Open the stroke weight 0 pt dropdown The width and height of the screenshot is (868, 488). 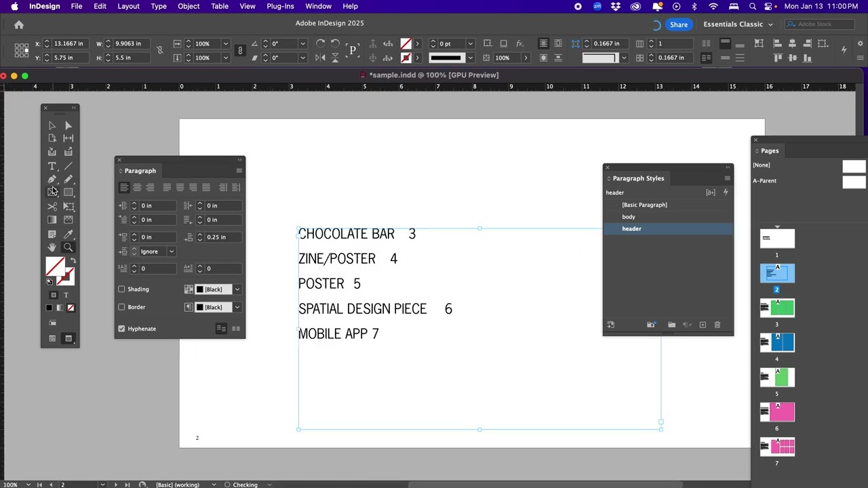(x=470, y=43)
